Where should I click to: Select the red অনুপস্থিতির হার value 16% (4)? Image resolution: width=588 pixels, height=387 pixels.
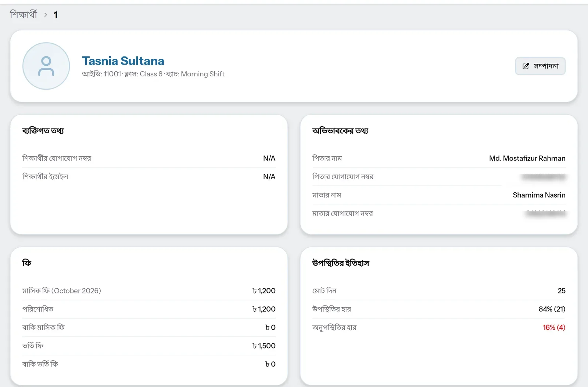click(554, 328)
